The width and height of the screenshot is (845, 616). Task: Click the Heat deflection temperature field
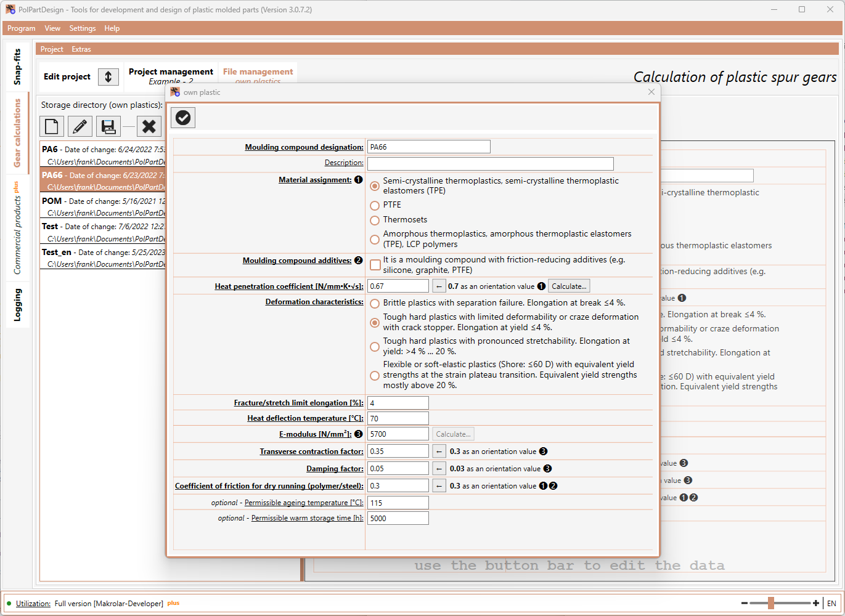click(398, 418)
